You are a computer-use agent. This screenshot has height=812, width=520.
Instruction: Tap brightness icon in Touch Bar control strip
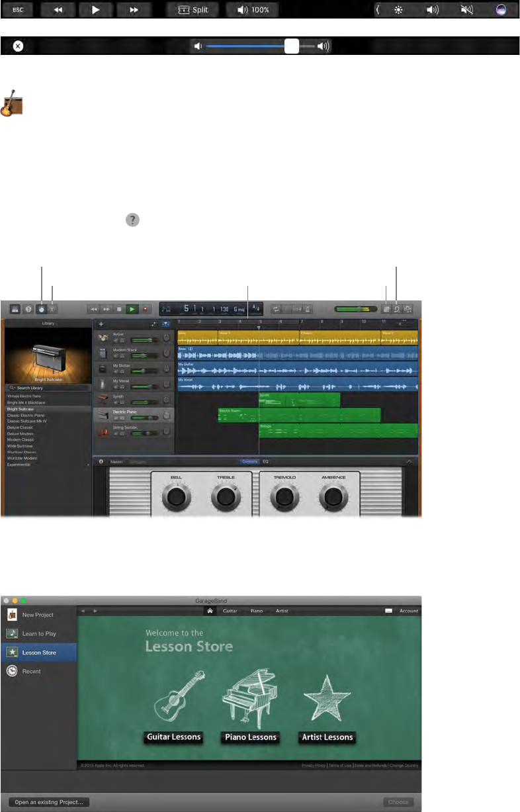click(399, 10)
